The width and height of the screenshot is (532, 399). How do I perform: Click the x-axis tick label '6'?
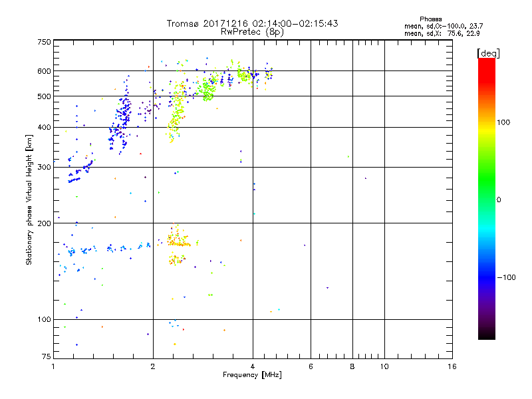[311, 366]
